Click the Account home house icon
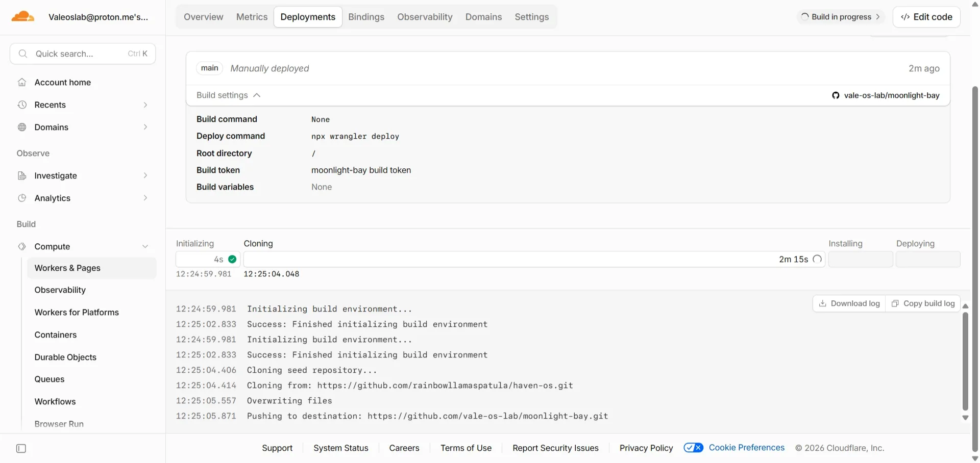980x463 pixels. (22, 82)
